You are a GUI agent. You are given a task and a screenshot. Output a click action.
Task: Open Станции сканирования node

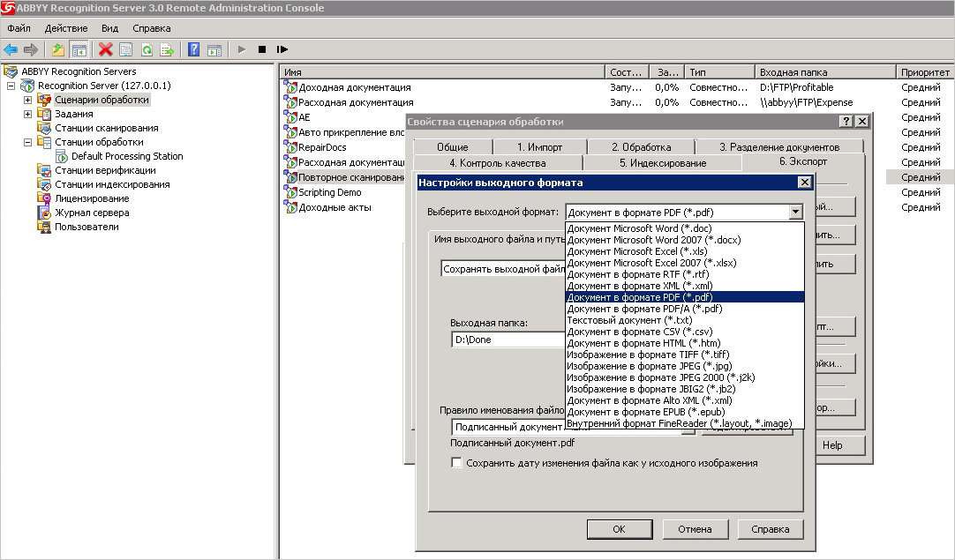point(107,128)
